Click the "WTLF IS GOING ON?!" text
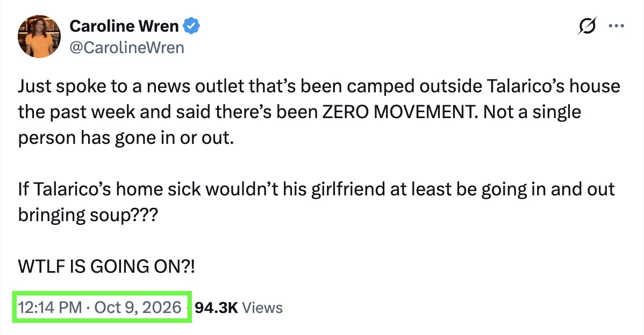The height and width of the screenshot is (335, 644). pos(106,266)
